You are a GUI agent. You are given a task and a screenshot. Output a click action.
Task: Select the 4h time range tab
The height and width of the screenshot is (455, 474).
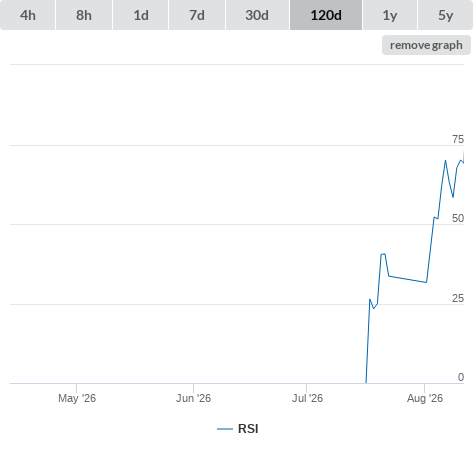point(28,15)
